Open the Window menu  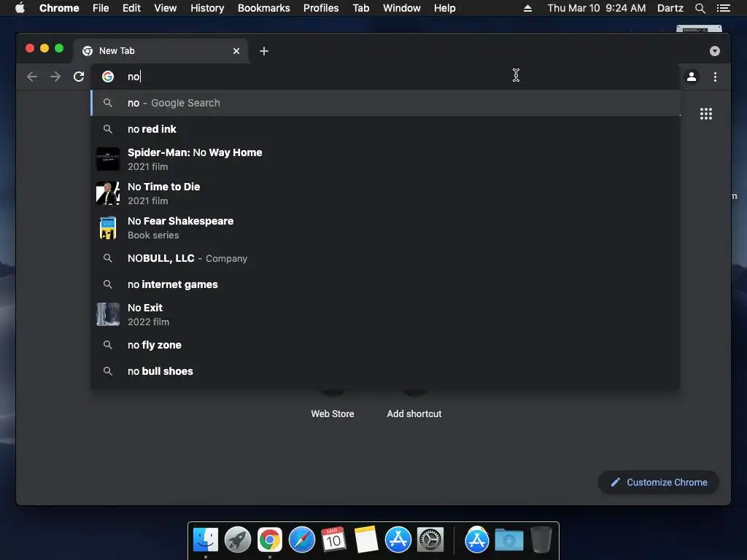click(402, 8)
